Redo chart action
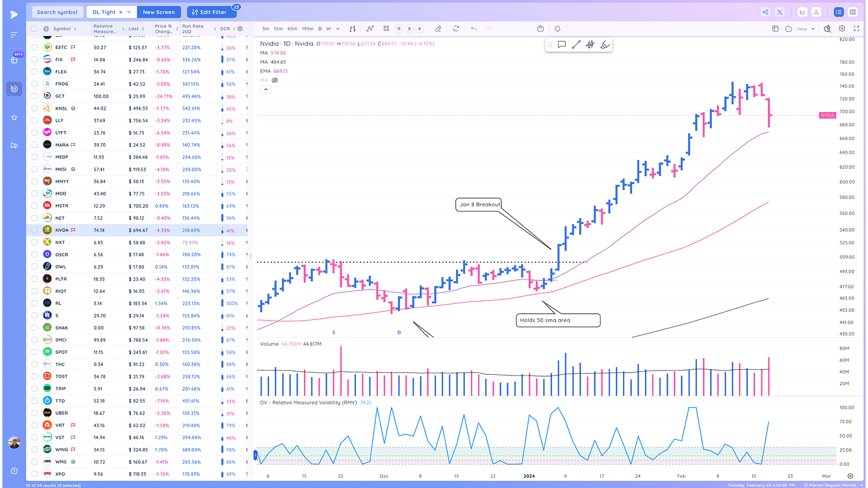This screenshot has height=488, width=868. point(488,28)
